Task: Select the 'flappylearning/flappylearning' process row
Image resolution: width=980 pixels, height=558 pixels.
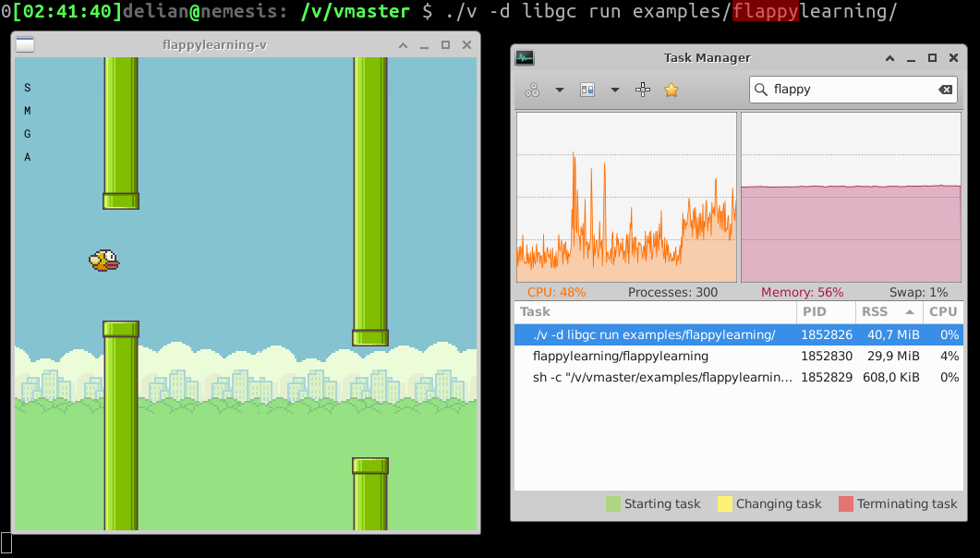Action: tap(739, 357)
